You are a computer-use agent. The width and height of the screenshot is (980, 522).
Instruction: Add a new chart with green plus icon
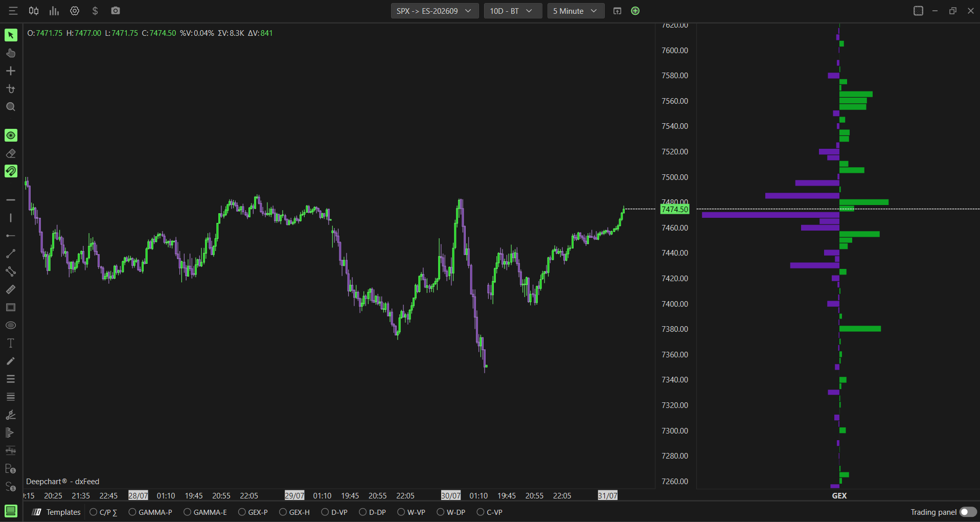[x=635, y=11]
